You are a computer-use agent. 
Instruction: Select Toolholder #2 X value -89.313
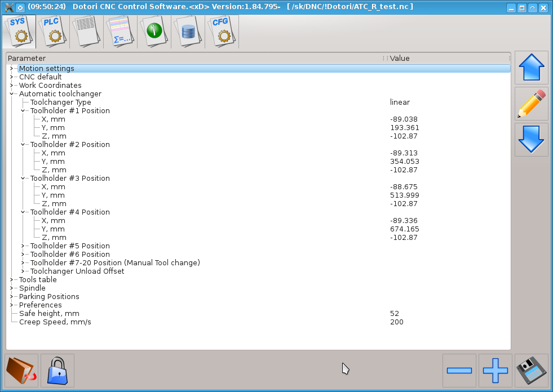coord(404,153)
